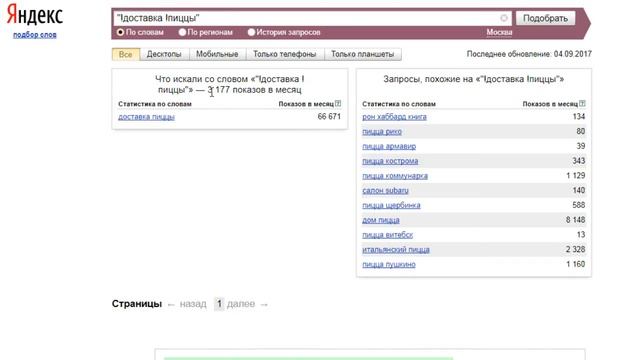This screenshot has height=360, width=640.
Task: Open the пицца пушкино link
Action: pyautogui.click(x=389, y=264)
